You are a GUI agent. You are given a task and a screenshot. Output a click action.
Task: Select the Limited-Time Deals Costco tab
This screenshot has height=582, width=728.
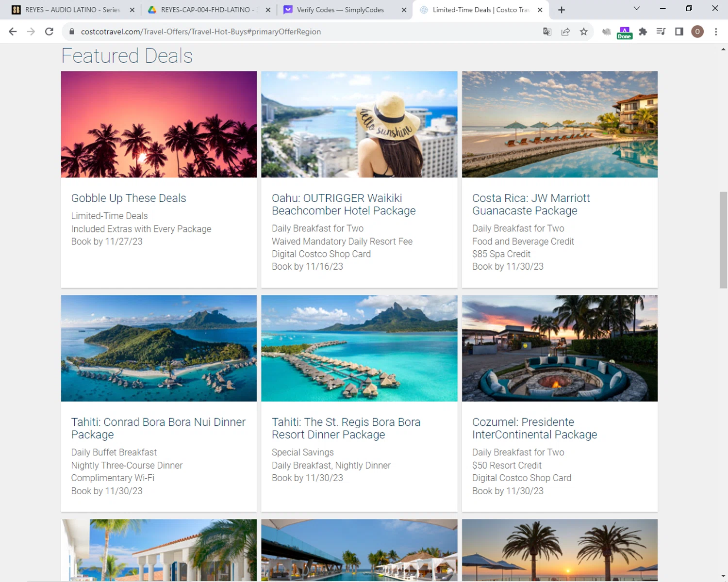click(480, 10)
